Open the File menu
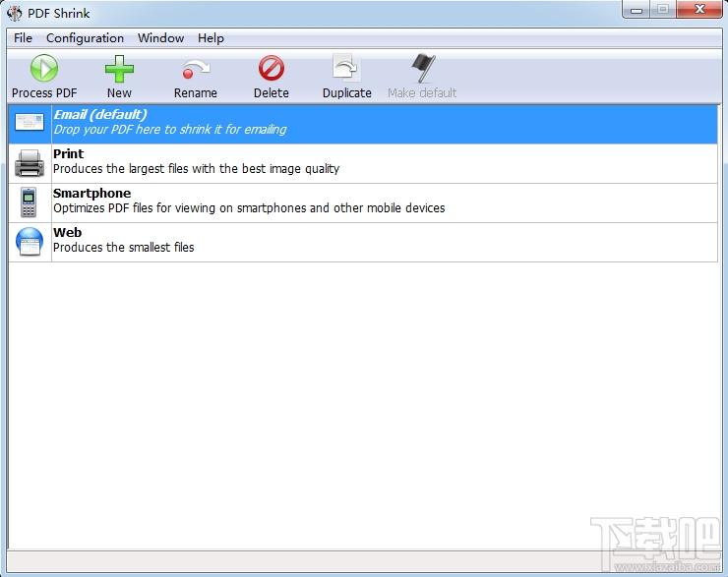Image resolution: width=728 pixels, height=577 pixels. pos(23,38)
